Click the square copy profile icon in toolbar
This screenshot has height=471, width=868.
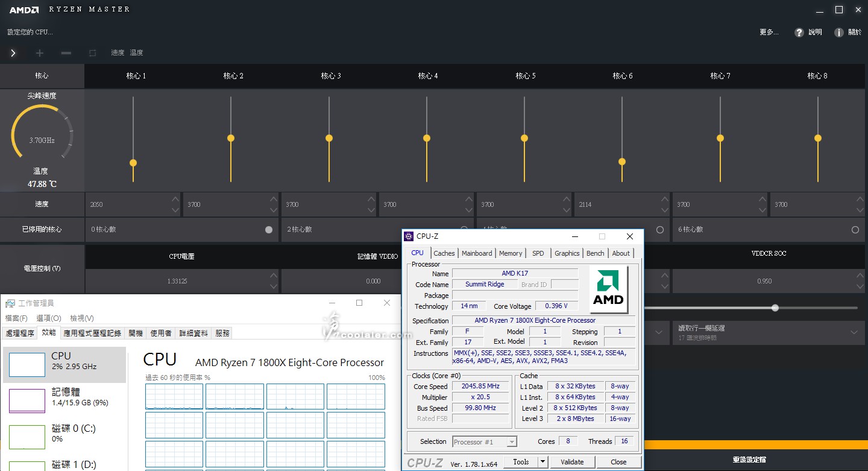(92, 53)
